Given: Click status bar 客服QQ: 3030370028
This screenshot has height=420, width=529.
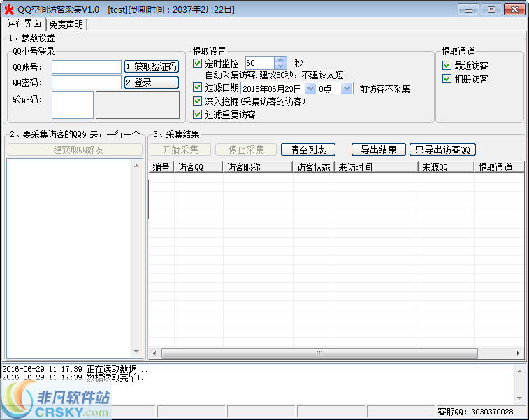Looking at the screenshot, I should click(x=475, y=412).
